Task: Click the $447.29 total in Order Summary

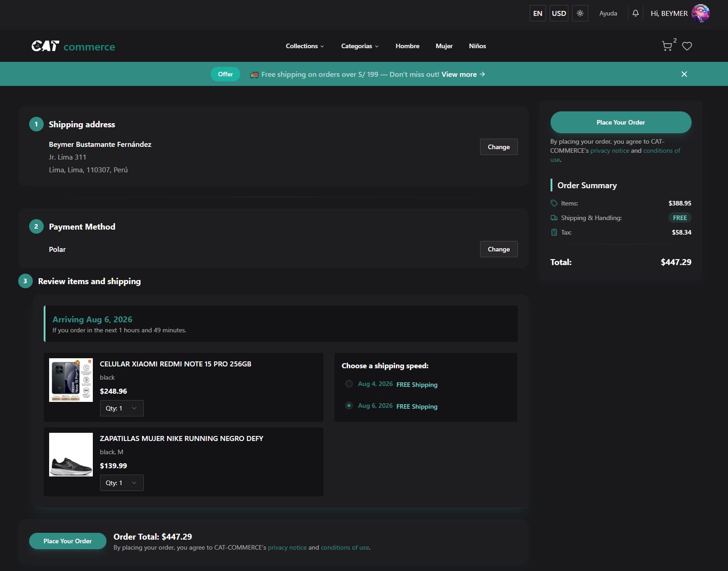Action: point(676,262)
